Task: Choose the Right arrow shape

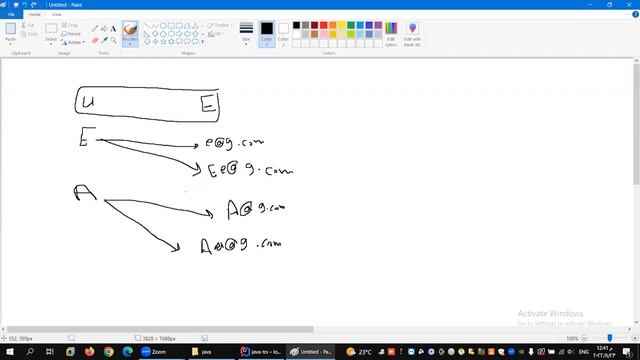Action: pos(180,34)
